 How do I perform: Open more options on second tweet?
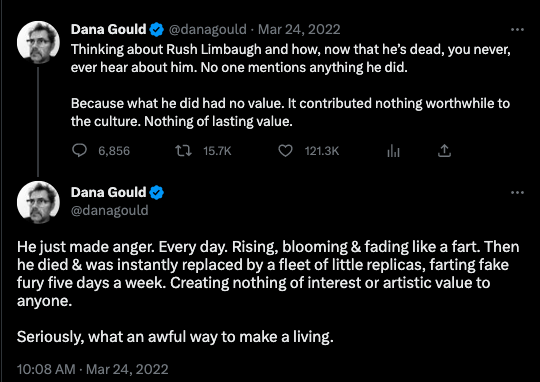tap(517, 193)
